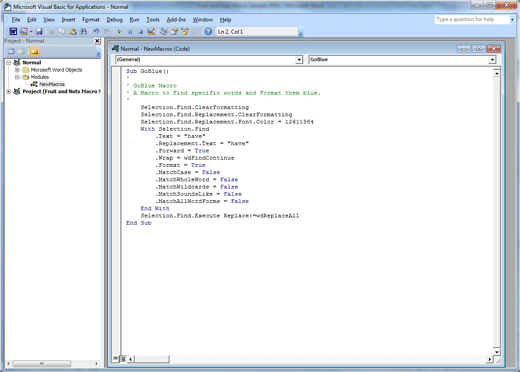
Task: Run the macro with the green play icon
Action: coord(119,32)
